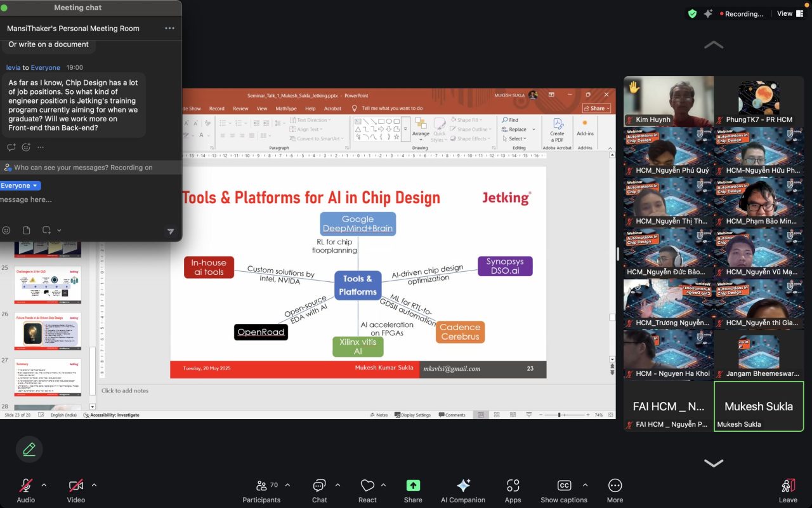
Task: Unmute microphone with Audio button
Action: click(x=25, y=490)
